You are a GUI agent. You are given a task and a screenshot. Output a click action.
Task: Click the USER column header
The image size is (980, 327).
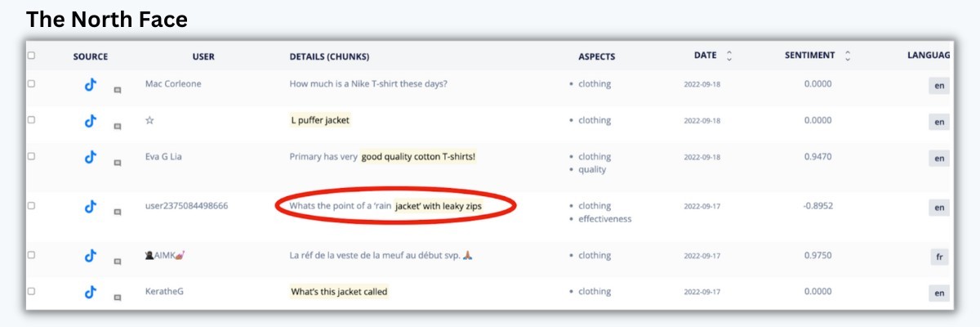(x=203, y=56)
